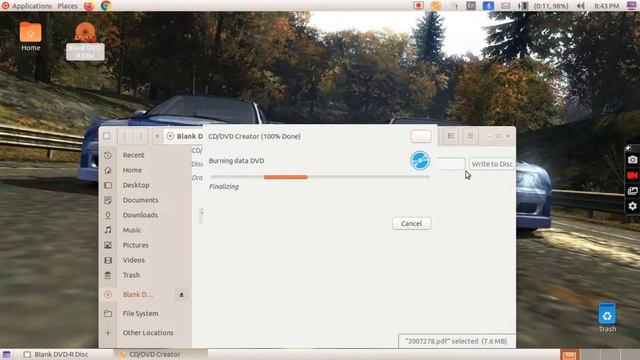
Task: Open Pictures in the sidebar
Action: point(136,245)
